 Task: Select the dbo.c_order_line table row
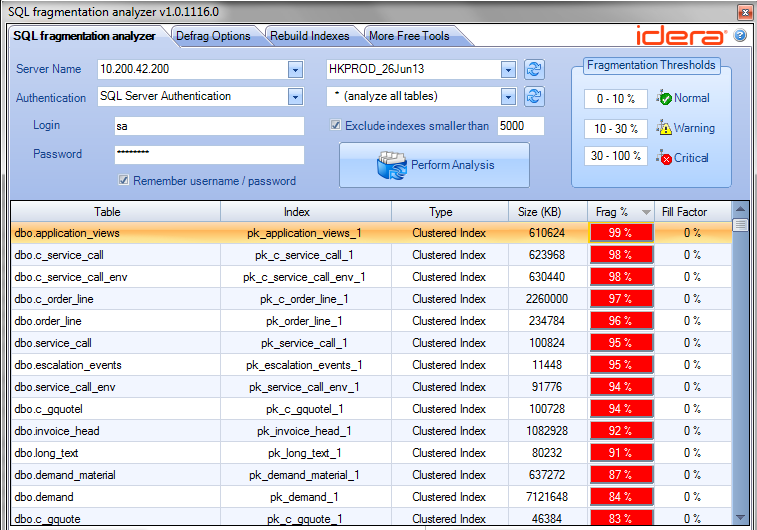click(371, 299)
